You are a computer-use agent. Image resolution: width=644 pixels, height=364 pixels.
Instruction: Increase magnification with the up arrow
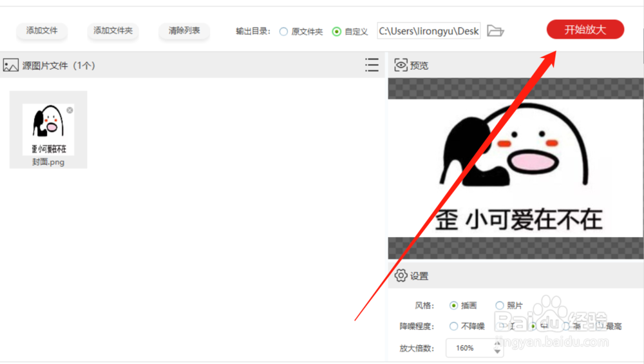click(x=497, y=343)
